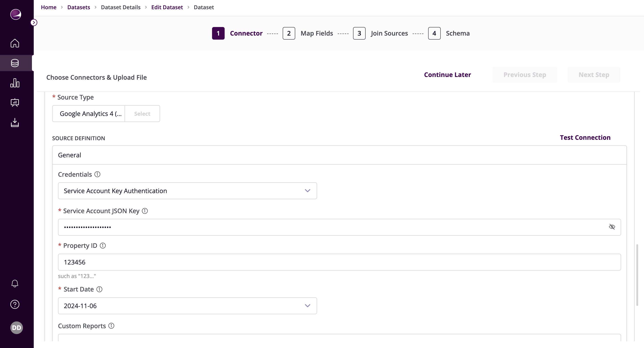This screenshot has width=644, height=348.
Task: Open breadcrumb link Dataset Details
Action: click(121, 7)
